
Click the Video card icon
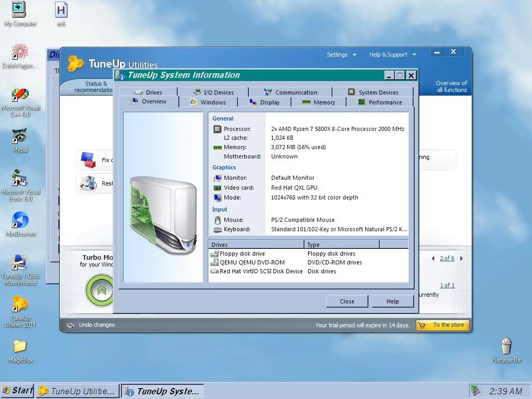(218, 188)
